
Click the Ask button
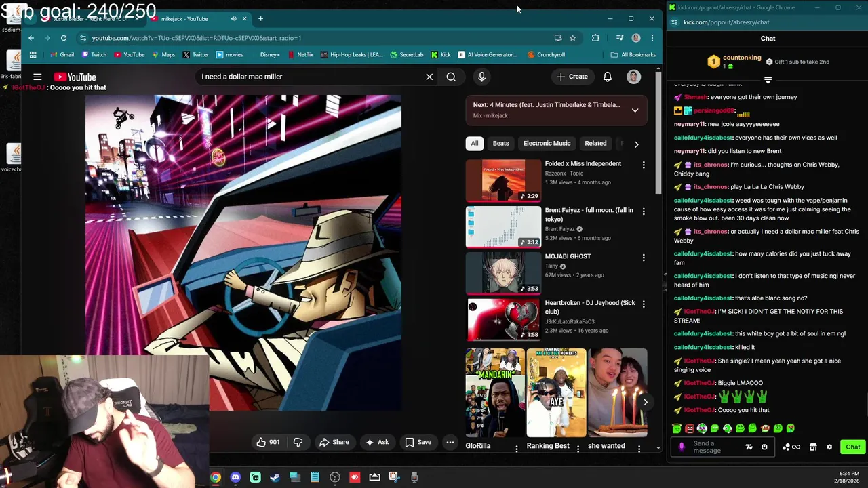pos(376,442)
